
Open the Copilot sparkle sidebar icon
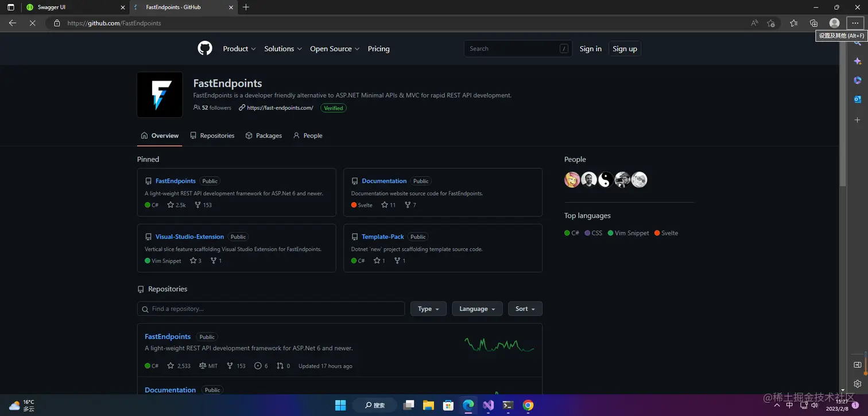point(858,61)
